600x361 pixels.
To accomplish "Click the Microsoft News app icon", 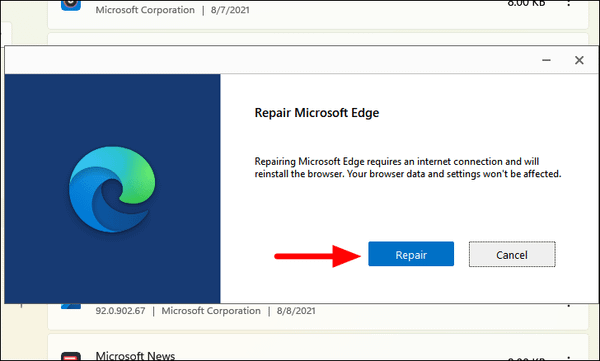I will click(71, 356).
